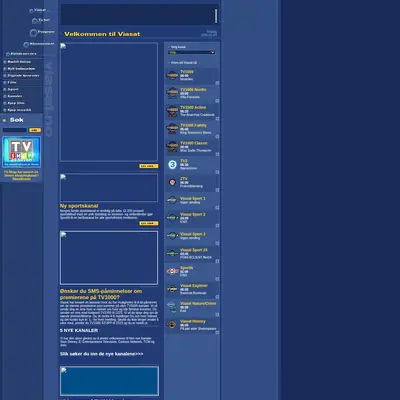The height and width of the screenshot is (400, 400).
Task: Open the TV1000 Nordic channel logo
Action: point(173,93)
